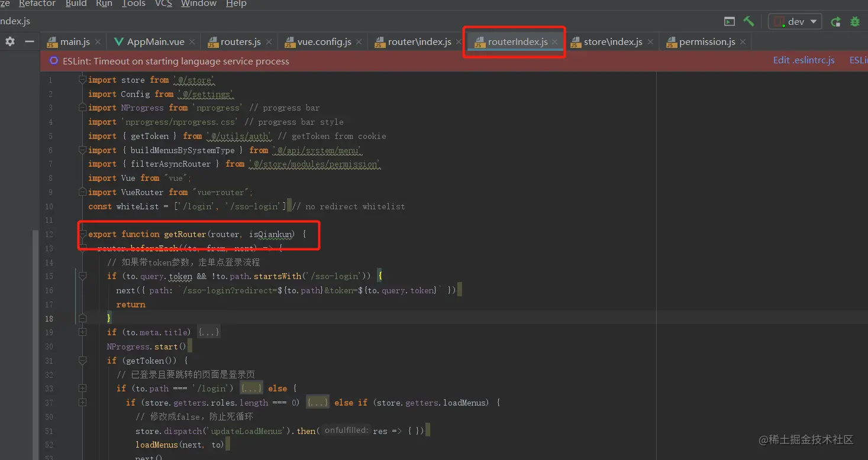
Task: Close the vue.config.js tab
Action: [359, 42]
